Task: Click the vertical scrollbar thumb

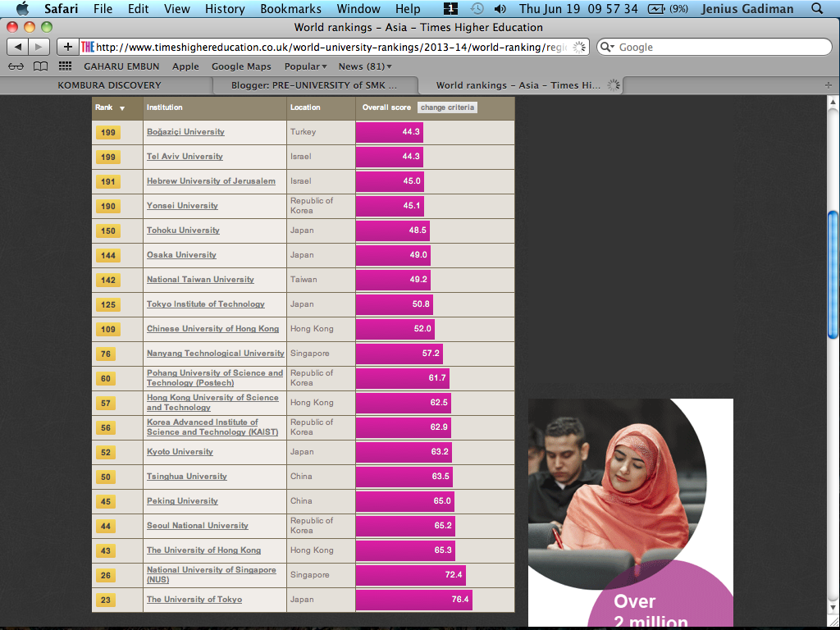Action: (x=833, y=276)
